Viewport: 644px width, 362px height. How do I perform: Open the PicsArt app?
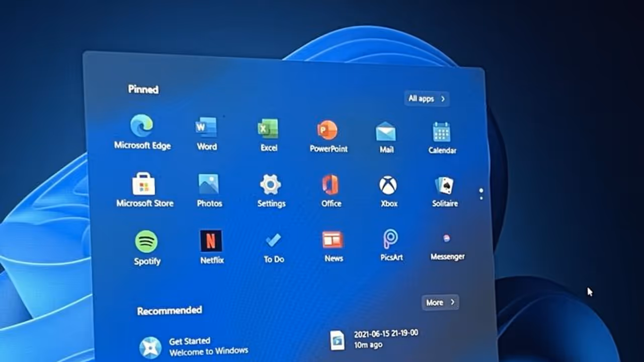391,239
